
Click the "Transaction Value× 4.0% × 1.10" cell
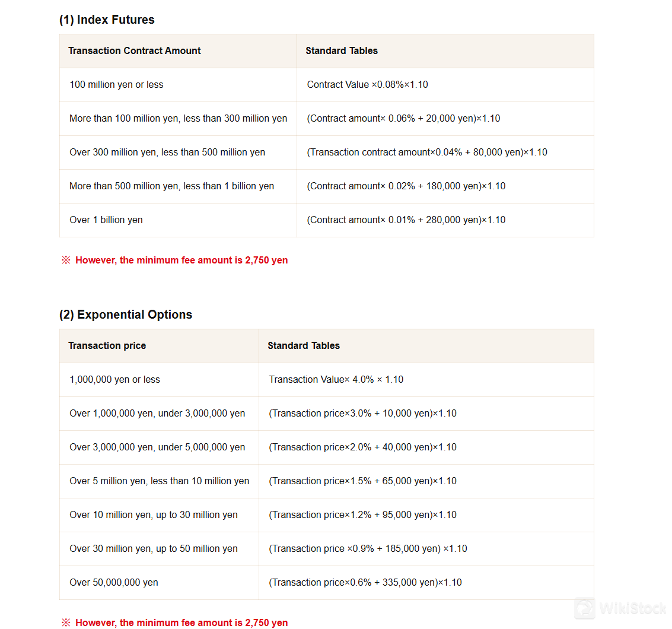(x=336, y=380)
